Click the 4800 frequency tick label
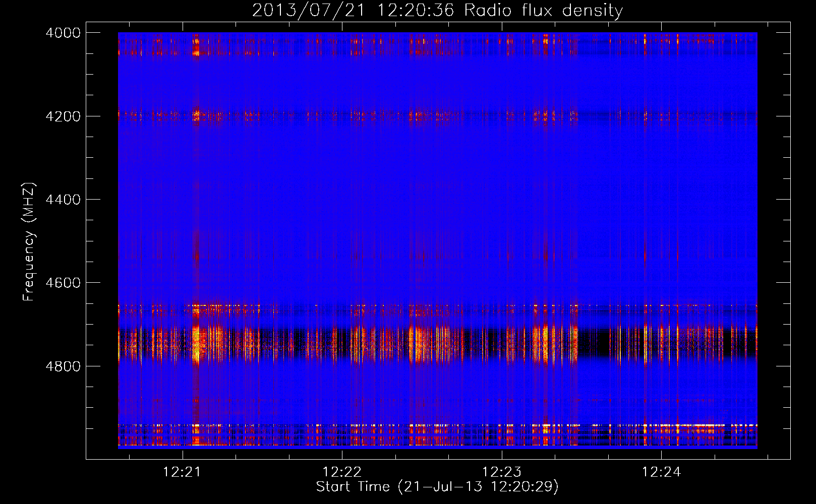Viewport: 816px width, 504px height. tap(63, 366)
